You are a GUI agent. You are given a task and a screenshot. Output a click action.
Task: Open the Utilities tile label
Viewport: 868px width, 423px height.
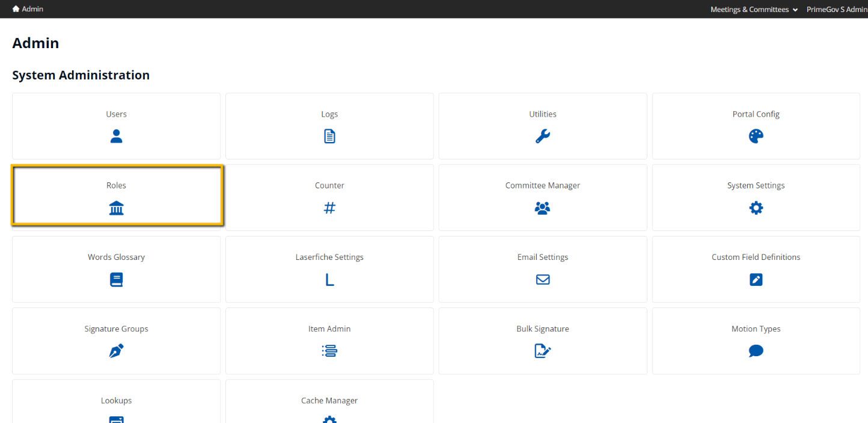[543, 114]
